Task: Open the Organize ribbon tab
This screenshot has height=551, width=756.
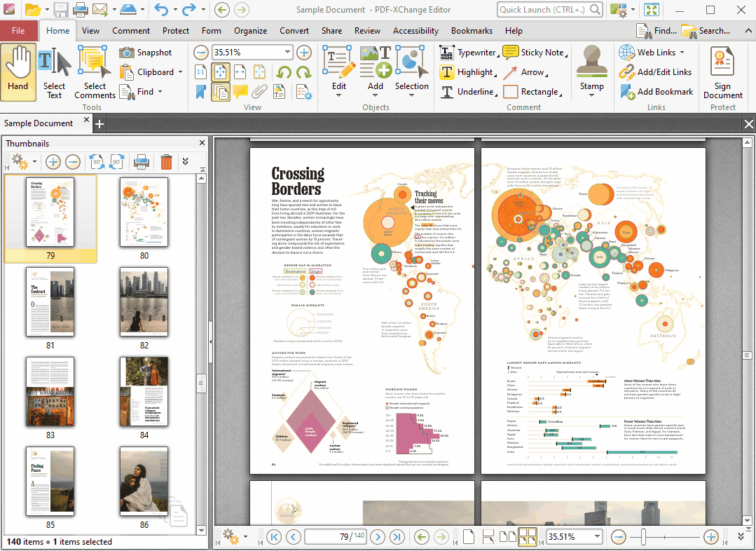Action: (x=250, y=31)
